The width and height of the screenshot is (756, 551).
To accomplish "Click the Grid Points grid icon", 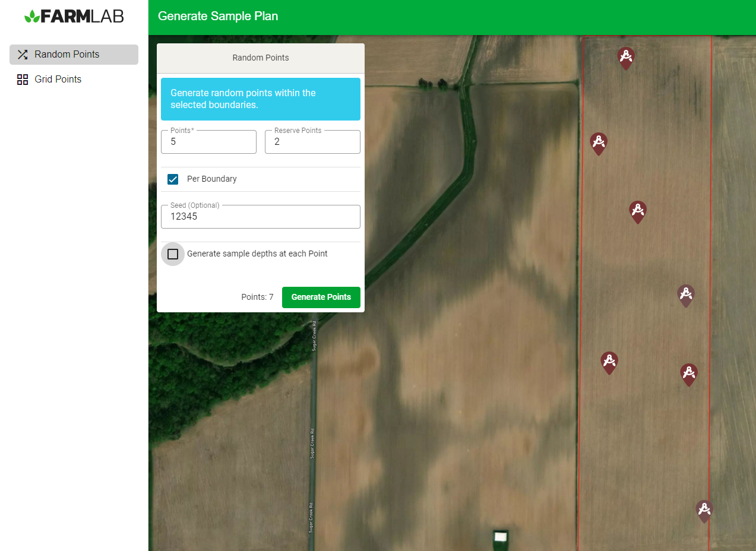I will coord(23,80).
